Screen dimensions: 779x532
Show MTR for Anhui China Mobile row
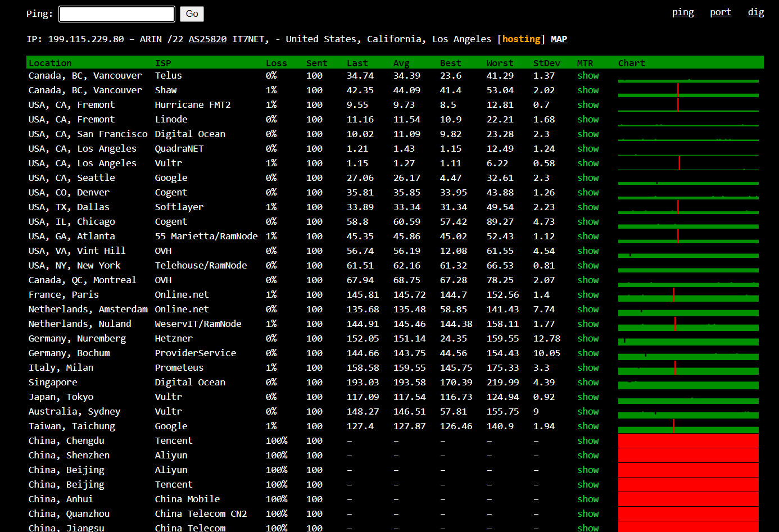(x=588, y=499)
